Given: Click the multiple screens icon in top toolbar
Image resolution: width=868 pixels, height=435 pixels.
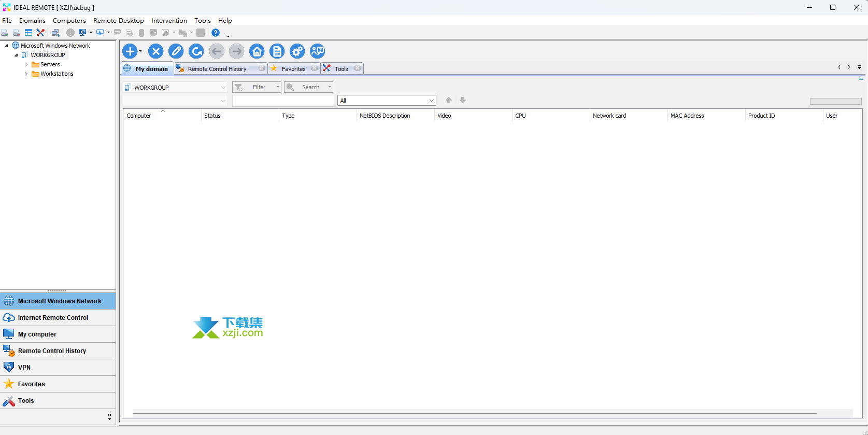Looking at the screenshot, I should pos(55,33).
